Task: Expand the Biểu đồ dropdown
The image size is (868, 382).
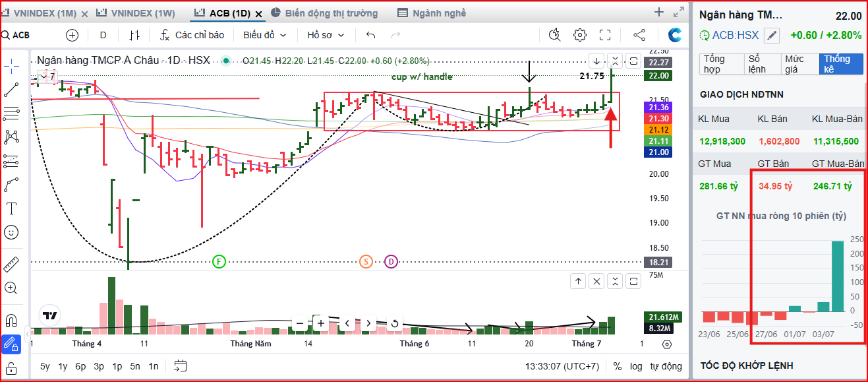Action: point(265,35)
